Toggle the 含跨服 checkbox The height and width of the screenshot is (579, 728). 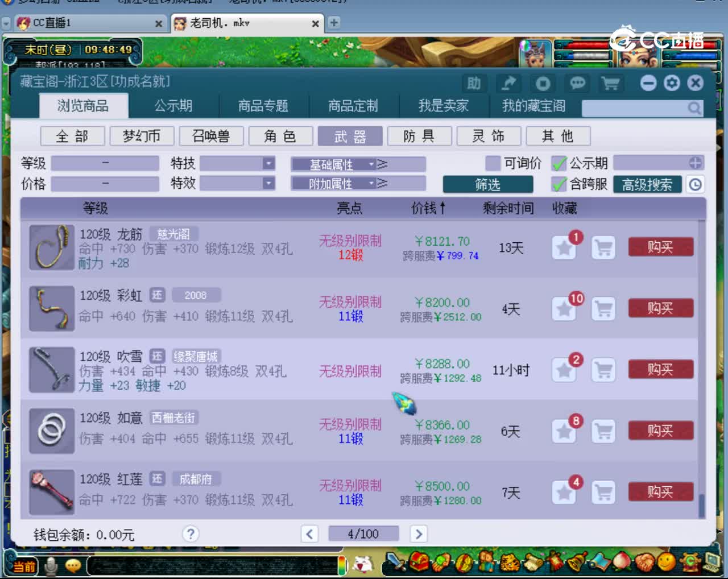[559, 184]
